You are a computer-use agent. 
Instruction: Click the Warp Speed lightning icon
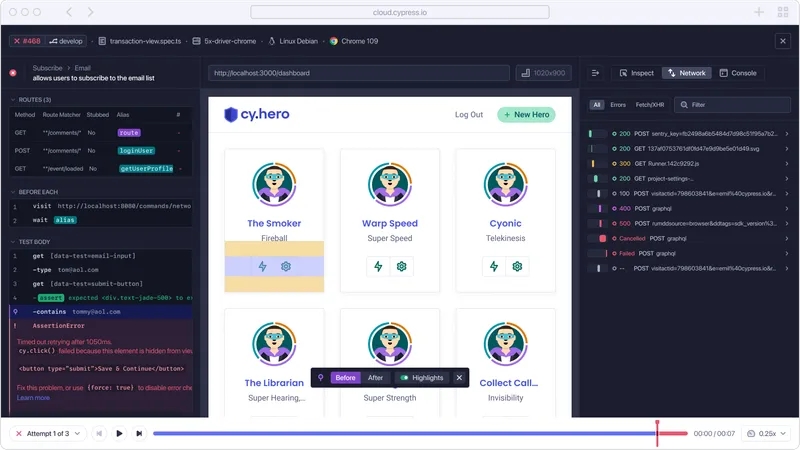click(x=378, y=266)
